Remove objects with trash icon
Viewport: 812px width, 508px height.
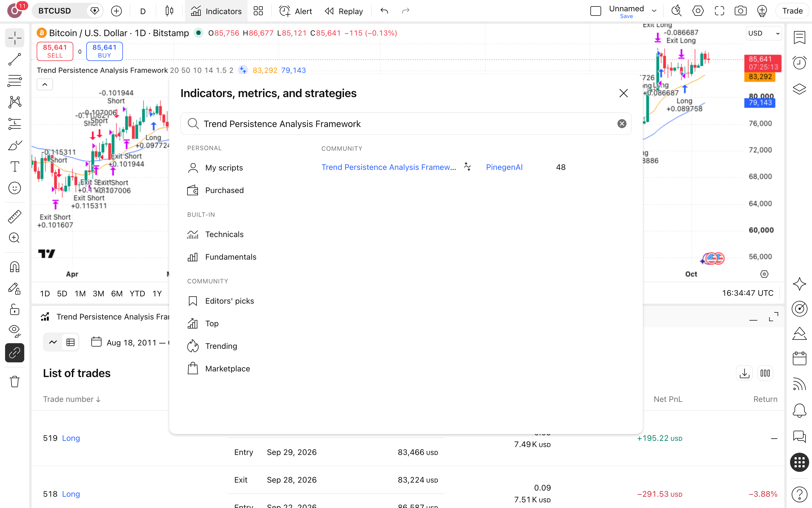[x=14, y=381]
